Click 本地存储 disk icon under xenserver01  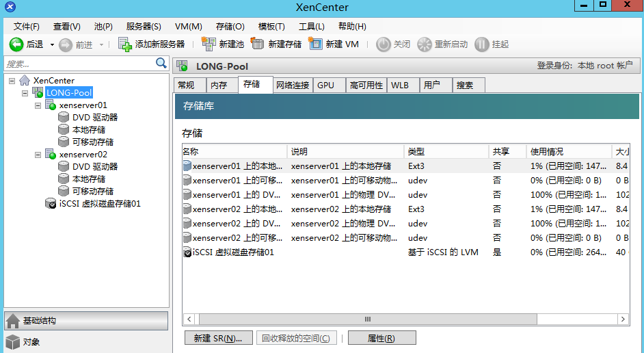pyautogui.click(x=64, y=129)
